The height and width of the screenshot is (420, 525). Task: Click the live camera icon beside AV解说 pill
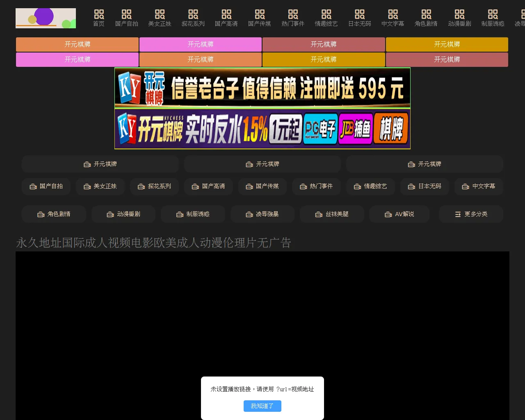[388, 215]
